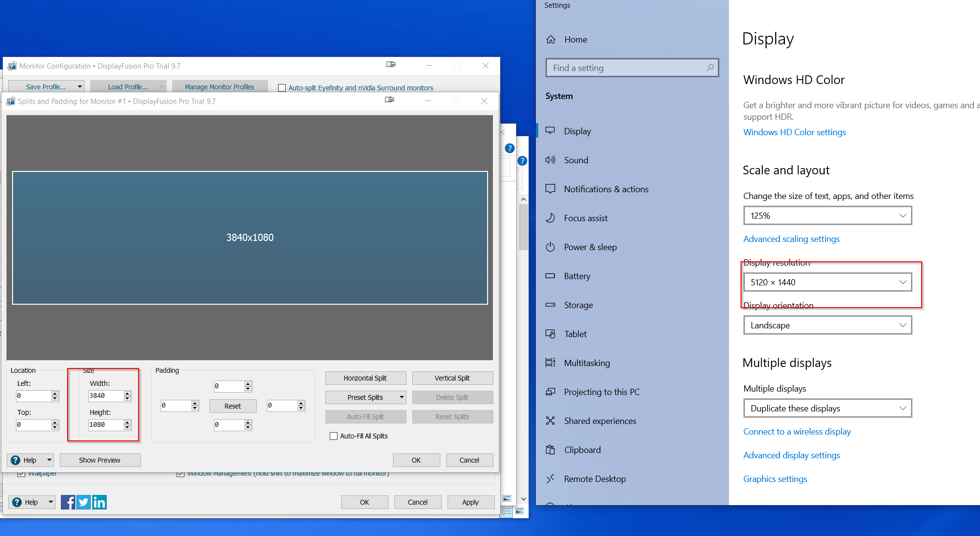The width and height of the screenshot is (980, 536).
Task: Open Multitasking settings page
Action: (x=587, y=363)
